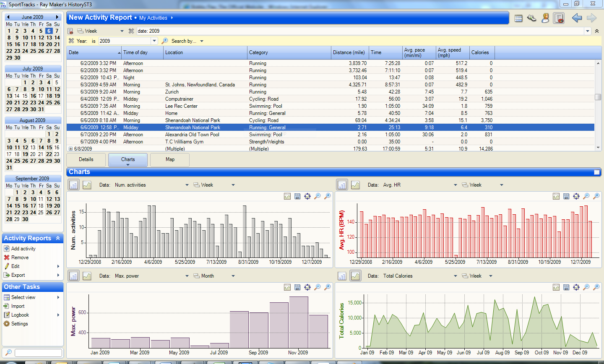
Task: Click the My Activities breadcrumb link
Action: pos(153,18)
